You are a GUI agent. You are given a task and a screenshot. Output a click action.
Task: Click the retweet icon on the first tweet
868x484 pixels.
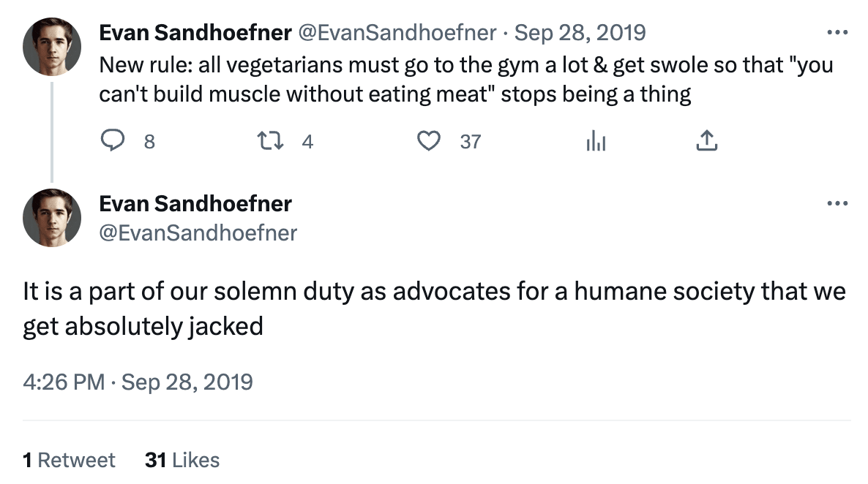[x=271, y=141]
